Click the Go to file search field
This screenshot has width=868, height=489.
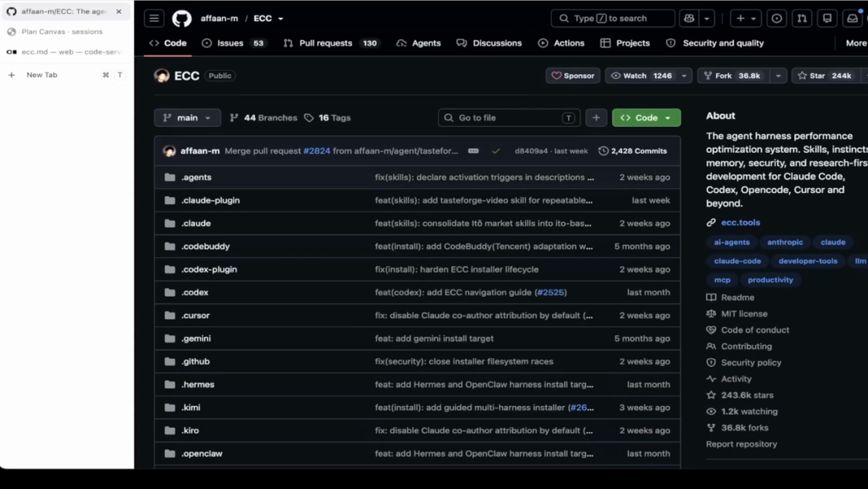pyautogui.click(x=509, y=118)
